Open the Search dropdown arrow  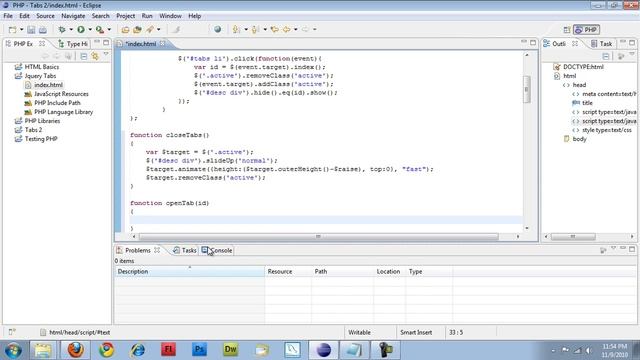click(159, 29)
